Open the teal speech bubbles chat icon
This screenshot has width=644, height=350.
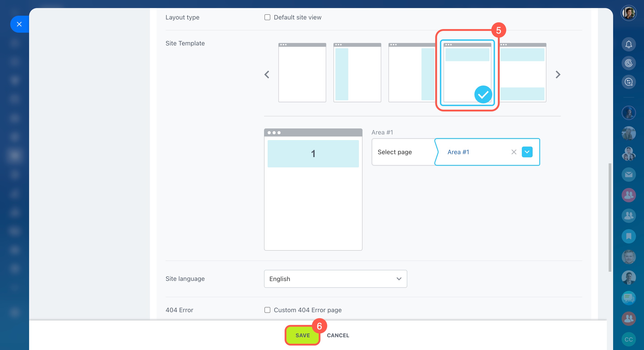[629, 298]
